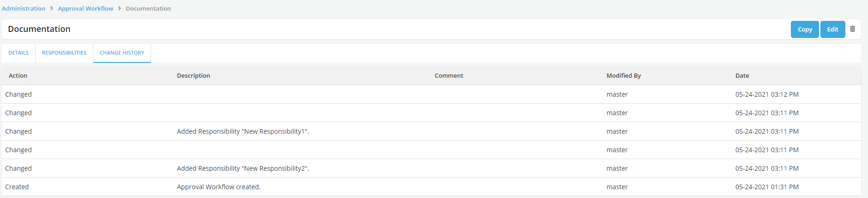Open the Approval Workflow breadcrumb link
868x198 pixels.
click(x=85, y=8)
